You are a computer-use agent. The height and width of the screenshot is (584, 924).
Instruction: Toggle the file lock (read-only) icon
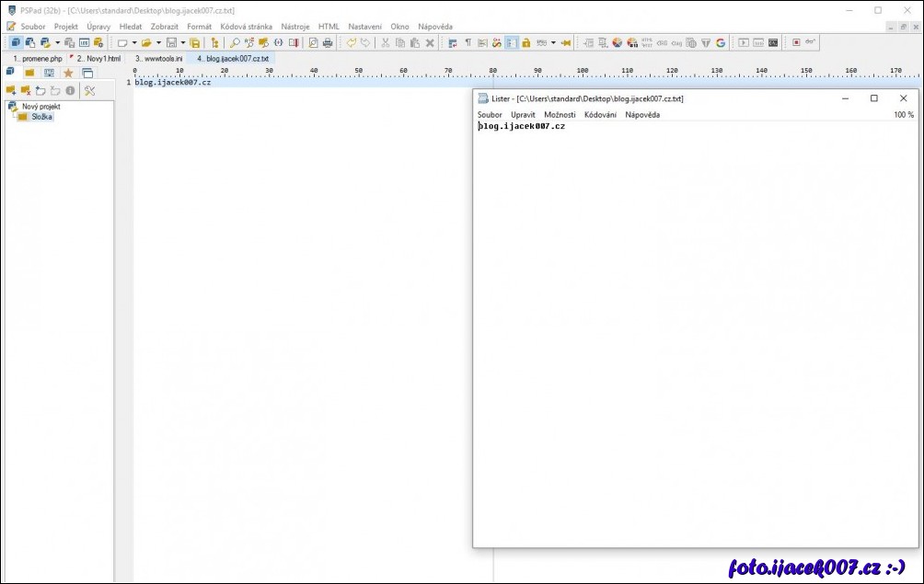tap(526, 43)
